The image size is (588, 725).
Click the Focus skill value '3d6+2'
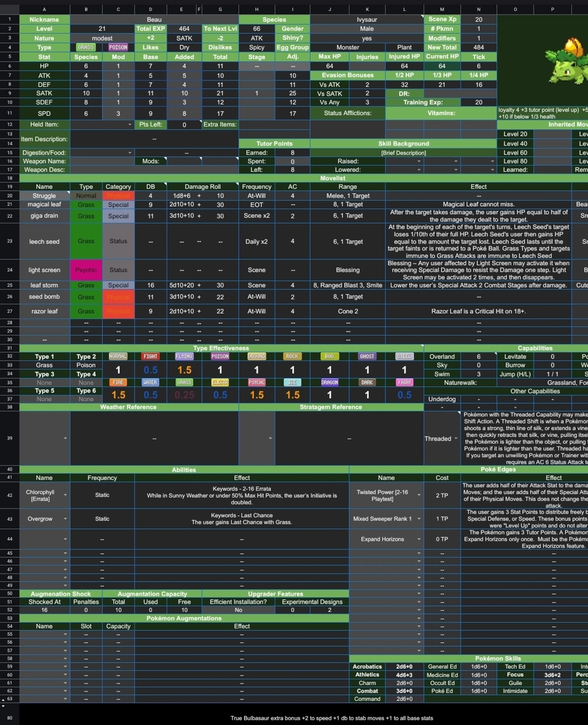pos(552,675)
